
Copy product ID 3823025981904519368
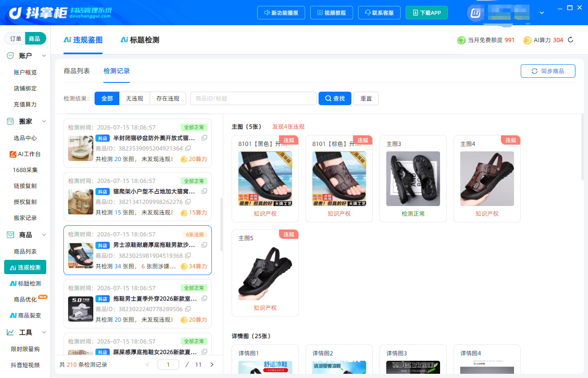click(x=188, y=256)
